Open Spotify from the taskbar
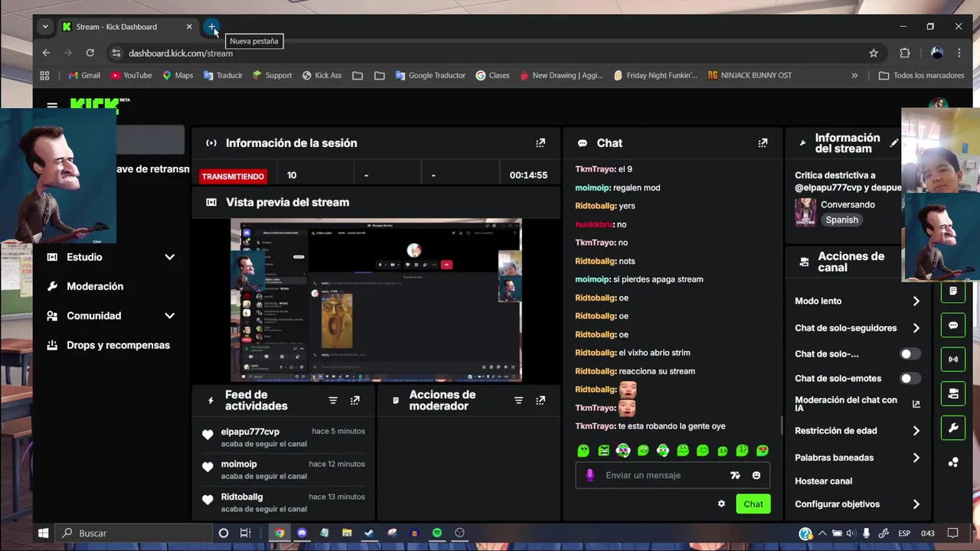The image size is (980, 551). coord(437,533)
